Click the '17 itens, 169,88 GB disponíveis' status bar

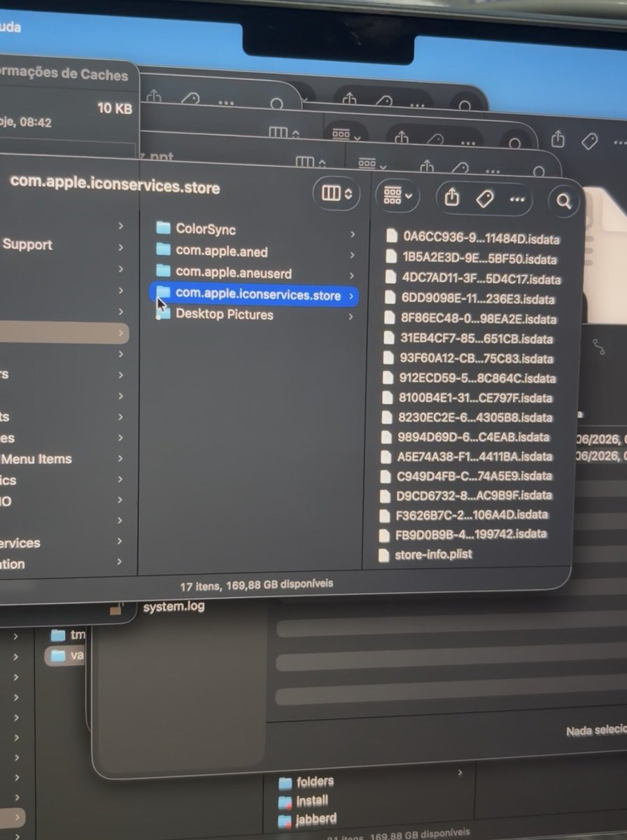[256, 583]
